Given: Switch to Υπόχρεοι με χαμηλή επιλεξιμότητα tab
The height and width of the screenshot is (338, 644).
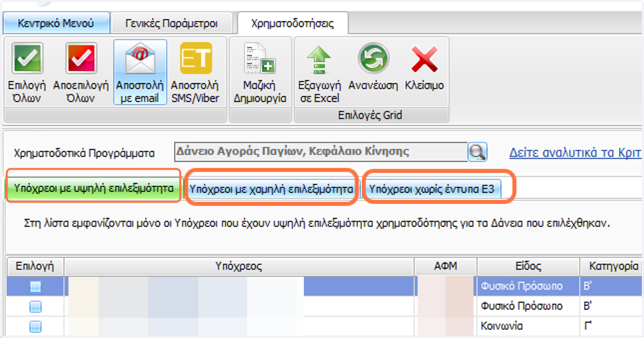Looking at the screenshot, I should pos(271,189).
